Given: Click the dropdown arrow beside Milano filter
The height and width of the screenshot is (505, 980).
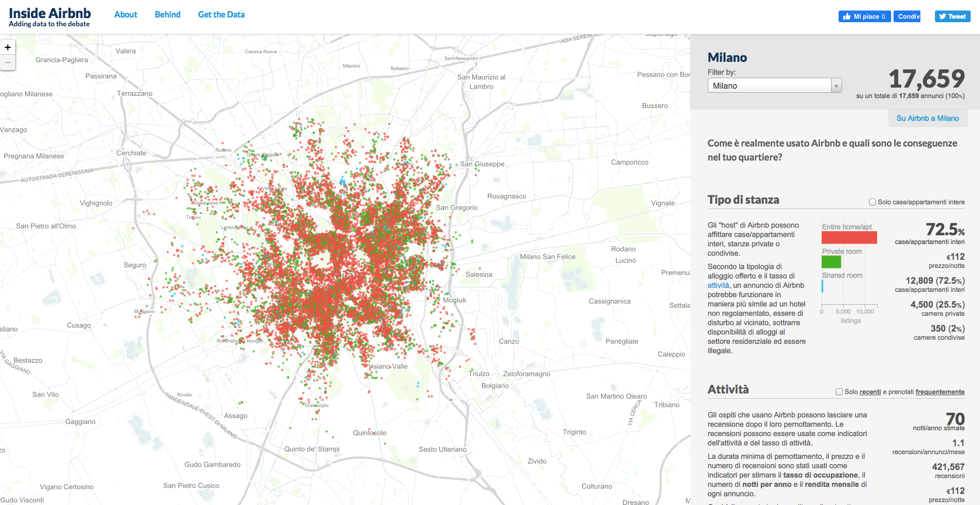Looking at the screenshot, I should (x=836, y=86).
